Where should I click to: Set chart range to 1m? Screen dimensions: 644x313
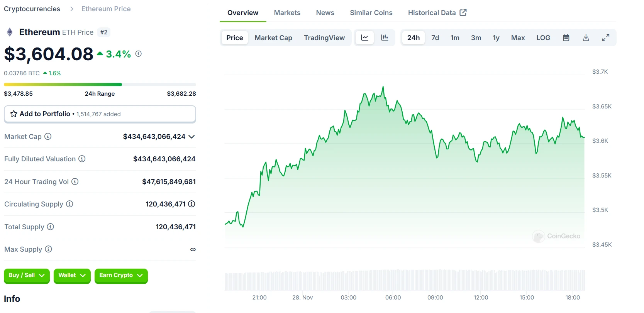point(455,37)
